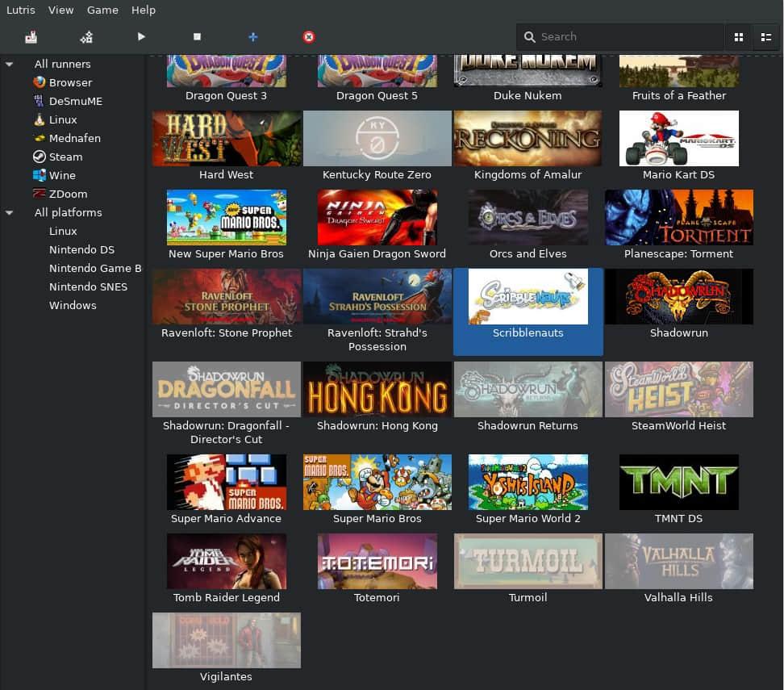Switch to grid view layout
Image resolution: width=784 pixels, height=690 pixels.
[x=738, y=36]
